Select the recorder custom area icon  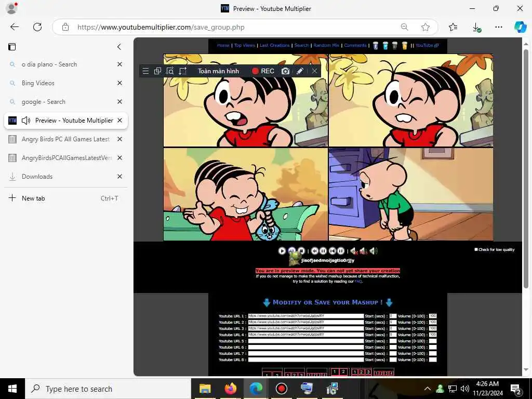click(x=182, y=71)
